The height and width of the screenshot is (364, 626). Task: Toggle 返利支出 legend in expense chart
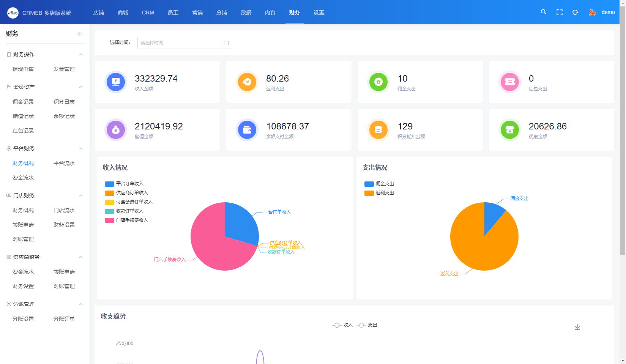pyautogui.click(x=379, y=193)
